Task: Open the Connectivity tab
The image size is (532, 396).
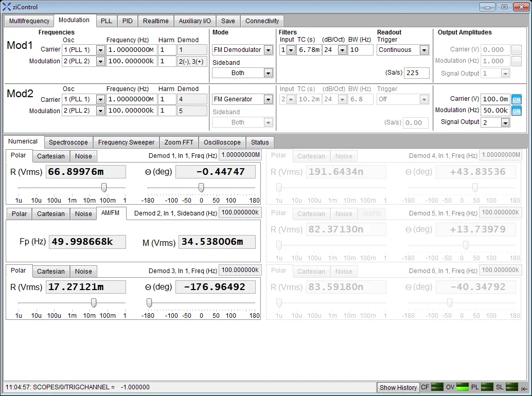Action: click(x=262, y=21)
